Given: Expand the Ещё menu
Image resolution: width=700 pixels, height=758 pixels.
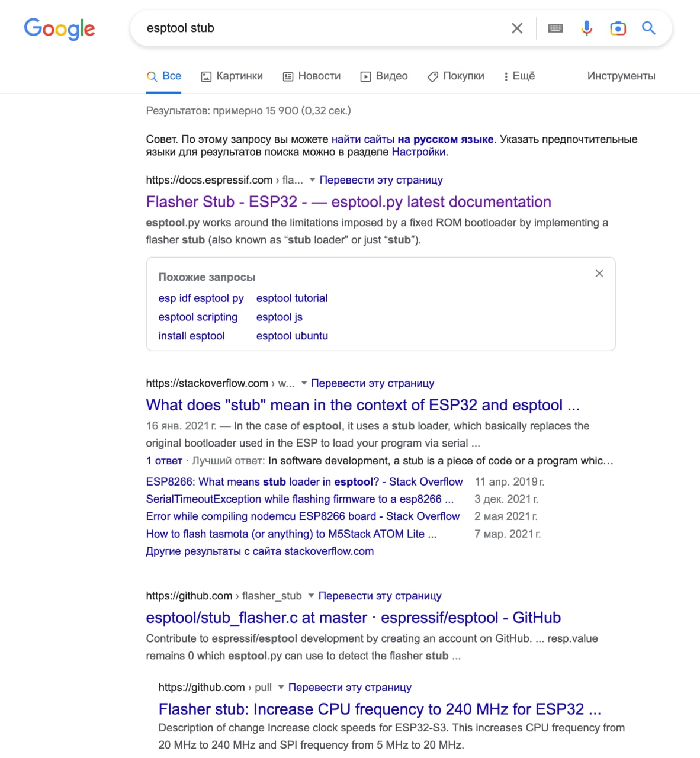Looking at the screenshot, I should (x=519, y=76).
